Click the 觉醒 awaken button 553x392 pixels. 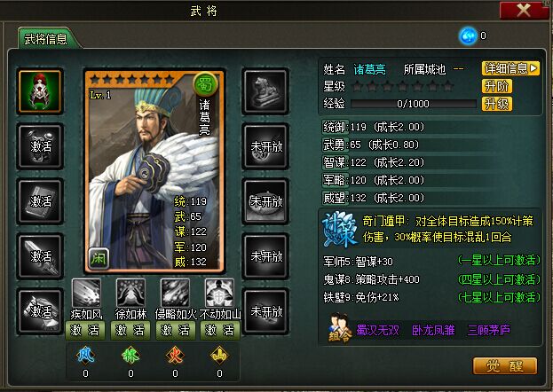point(505,366)
